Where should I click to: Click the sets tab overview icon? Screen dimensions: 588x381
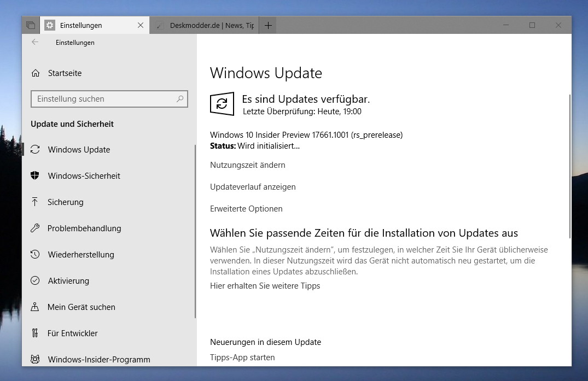31,25
